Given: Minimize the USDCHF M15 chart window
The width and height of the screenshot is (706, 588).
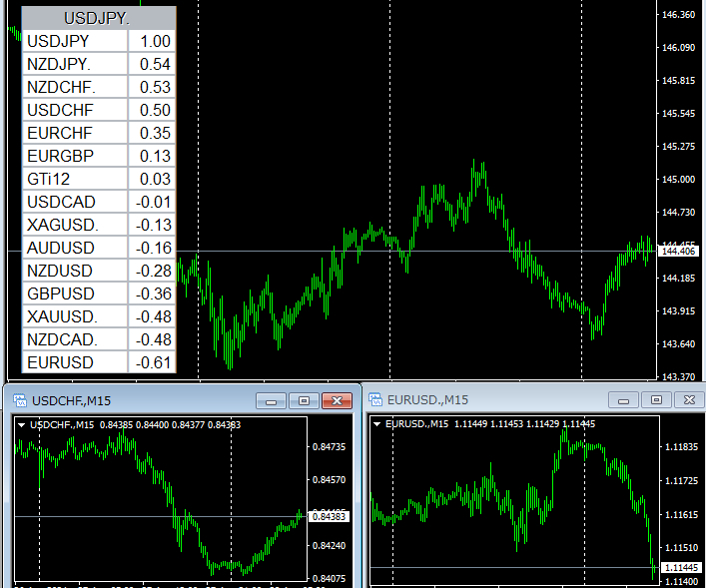Looking at the screenshot, I should click(x=271, y=401).
